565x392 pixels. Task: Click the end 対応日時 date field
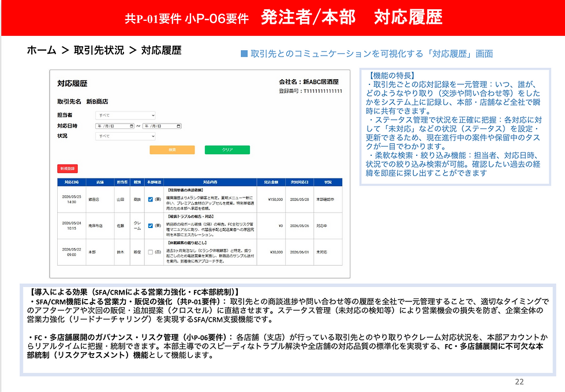[162, 126]
